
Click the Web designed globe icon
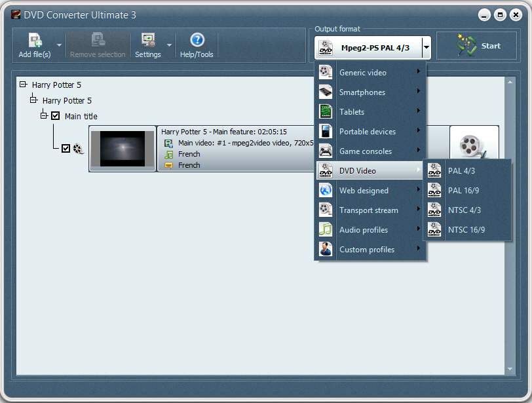(326, 190)
